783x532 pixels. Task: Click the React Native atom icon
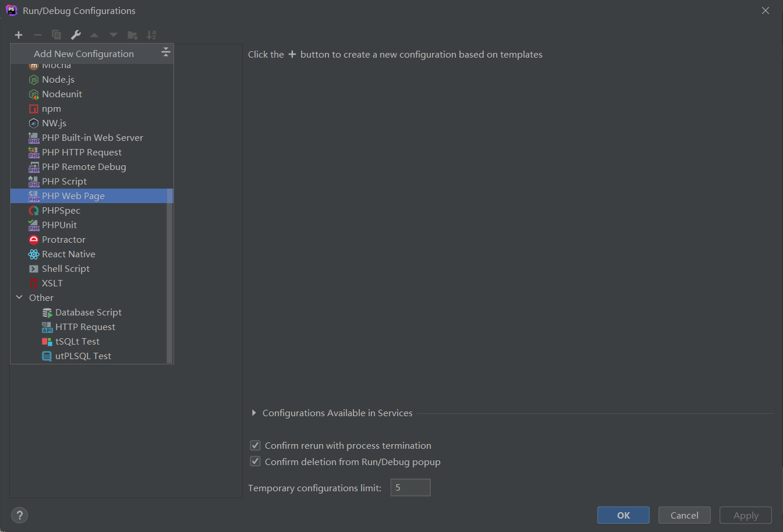[x=34, y=254]
